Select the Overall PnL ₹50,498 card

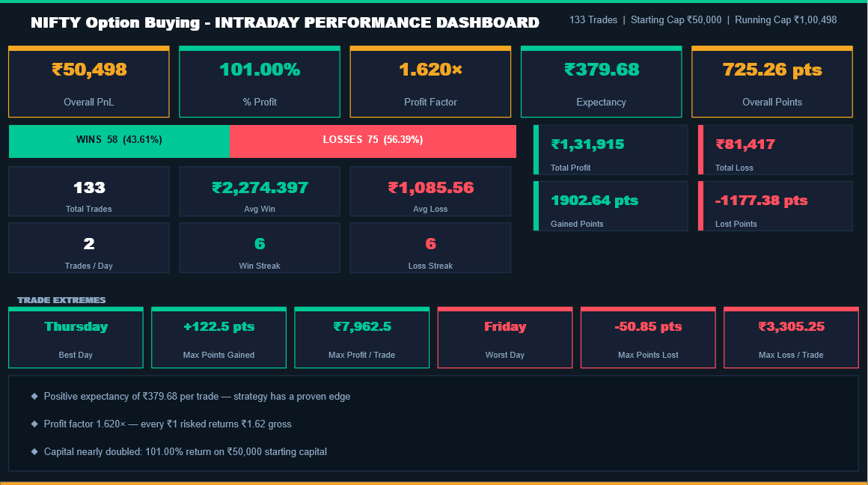point(88,82)
